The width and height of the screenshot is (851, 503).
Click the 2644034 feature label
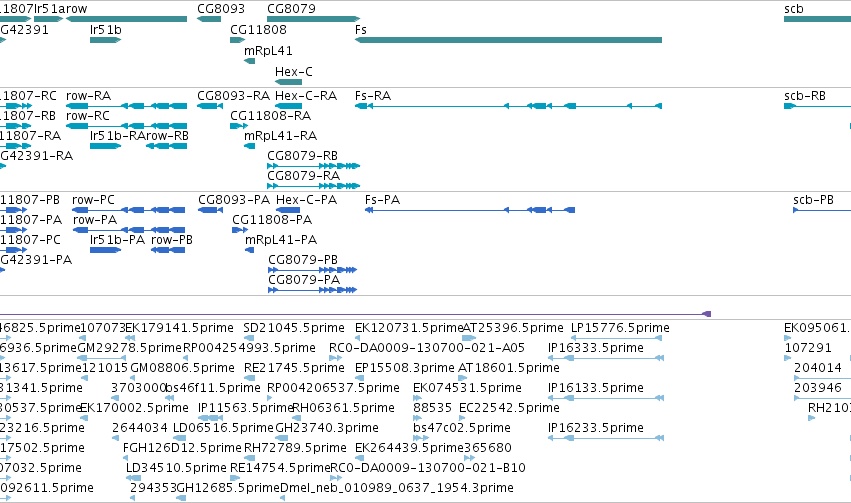tap(140, 428)
